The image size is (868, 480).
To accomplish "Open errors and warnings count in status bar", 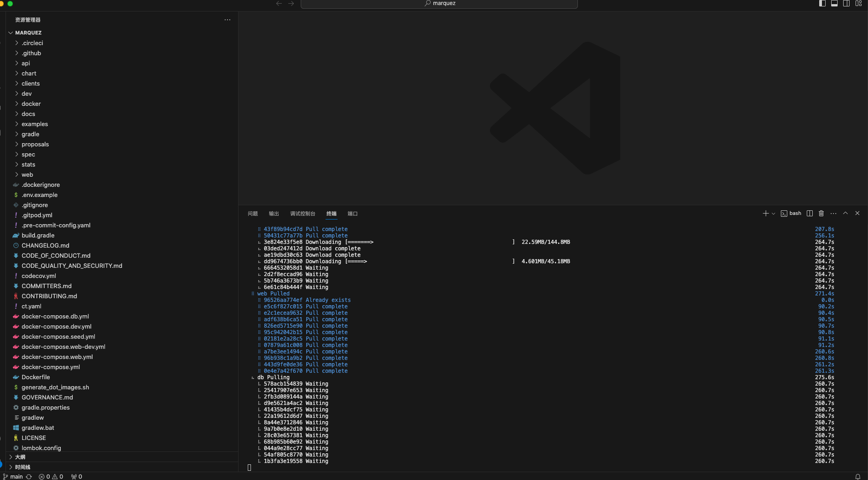I will (51, 476).
